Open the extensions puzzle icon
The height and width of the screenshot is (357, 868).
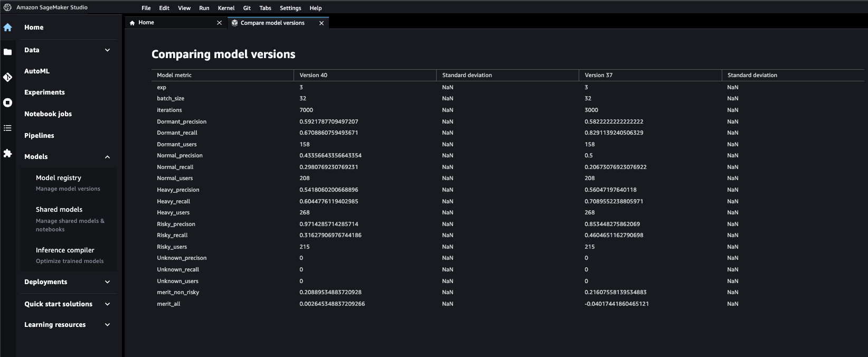[7, 153]
